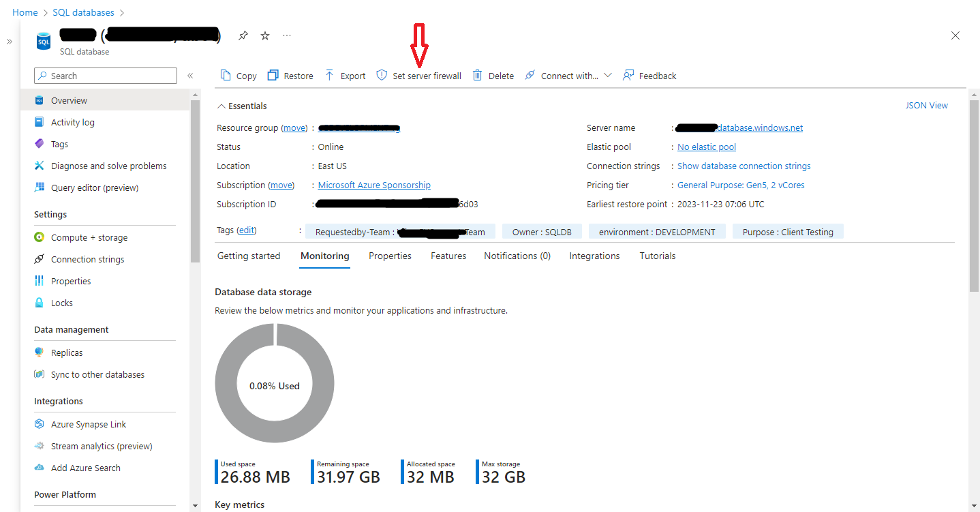Click the Feedback toolbar button

coord(649,76)
